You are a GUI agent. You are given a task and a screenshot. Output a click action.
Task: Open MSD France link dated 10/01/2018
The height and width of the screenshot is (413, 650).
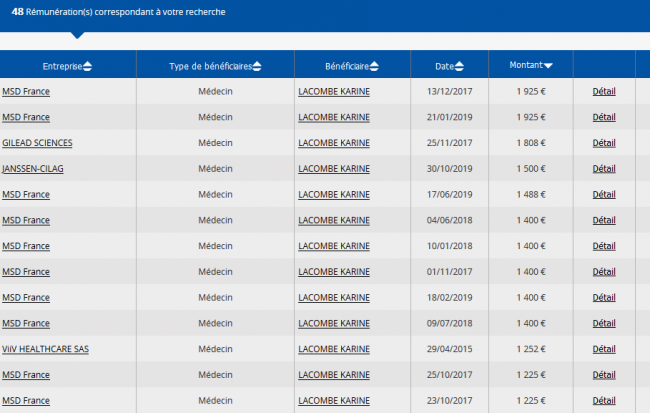(26, 246)
